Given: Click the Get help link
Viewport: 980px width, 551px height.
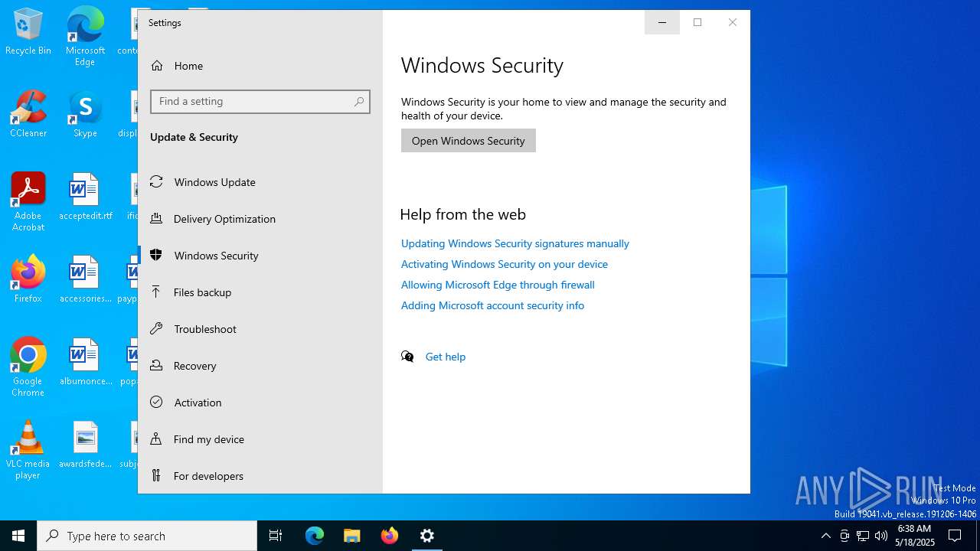Looking at the screenshot, I should click(x=446, y=357).
